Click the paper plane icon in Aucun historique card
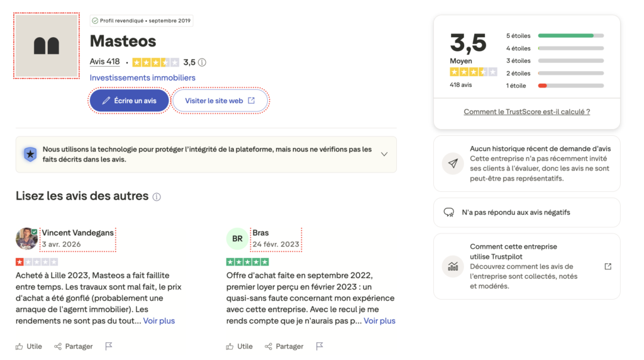This screenshot has width=644, height=360. point(453,164)
